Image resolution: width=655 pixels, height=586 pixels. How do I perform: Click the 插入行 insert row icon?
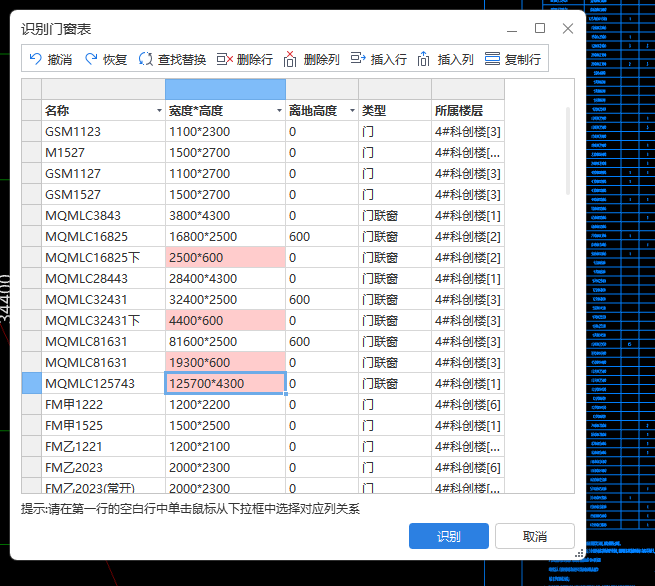pos(358,58)
